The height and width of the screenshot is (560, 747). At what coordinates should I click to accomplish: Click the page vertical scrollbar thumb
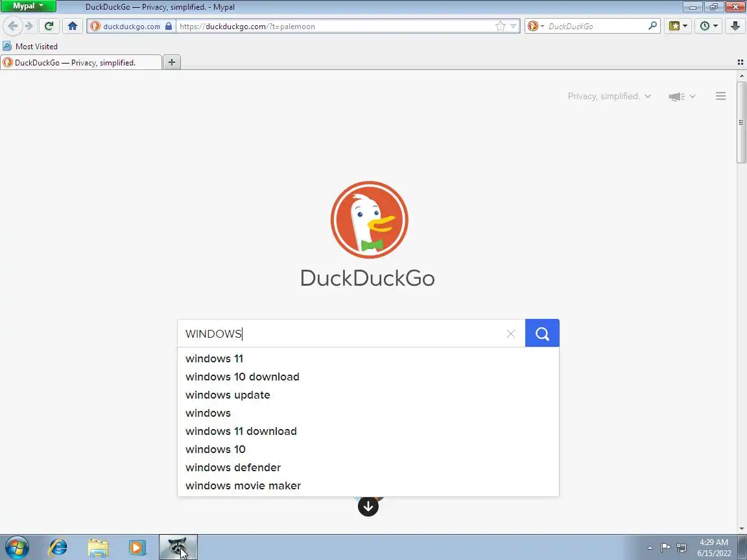pos(741,122)
